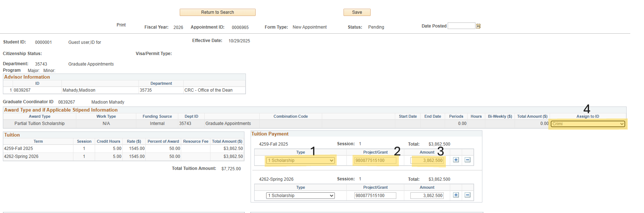Add a row to Spring 2026 tuition payment
The height and width of the screenshot is (213, 644).
(x=456, y=195)
